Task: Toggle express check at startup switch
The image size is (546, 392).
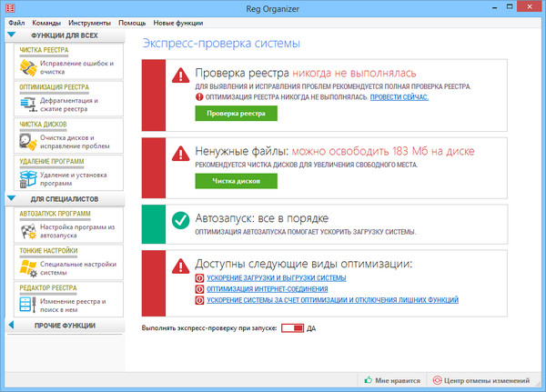Action: click(292, 327)
